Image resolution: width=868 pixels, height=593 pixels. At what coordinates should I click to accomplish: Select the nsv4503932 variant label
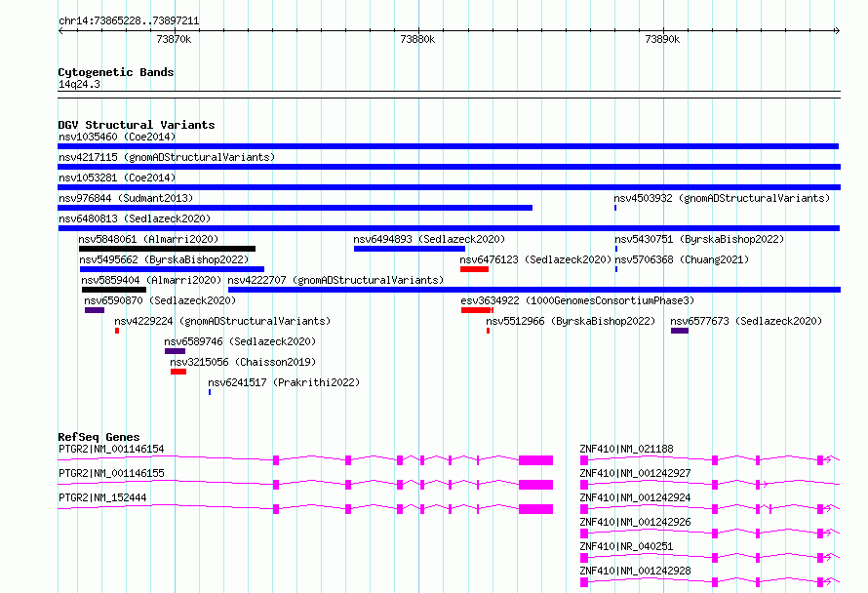point(722,198)
